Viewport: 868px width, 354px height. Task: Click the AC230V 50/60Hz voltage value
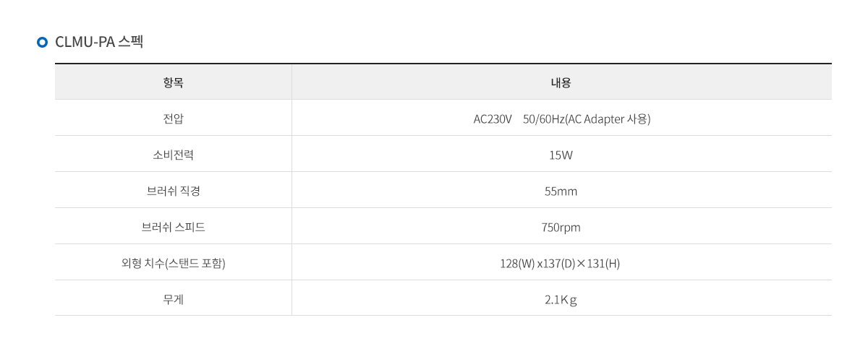coord(562,118)
